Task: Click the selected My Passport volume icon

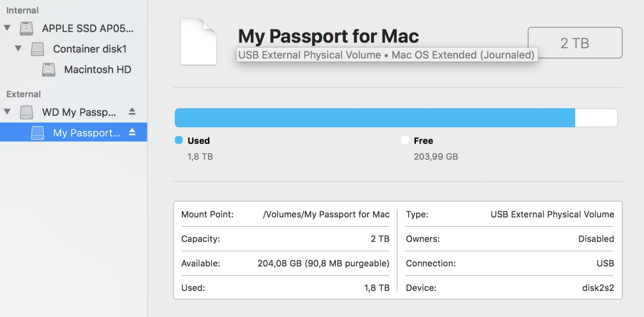Action: pos(37,133)
